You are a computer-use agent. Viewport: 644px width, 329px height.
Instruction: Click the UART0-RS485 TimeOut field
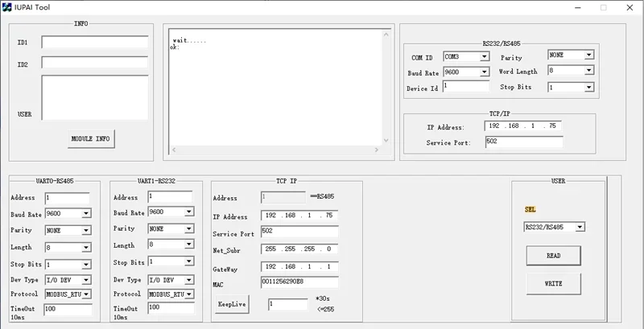(x=68, y=310)
